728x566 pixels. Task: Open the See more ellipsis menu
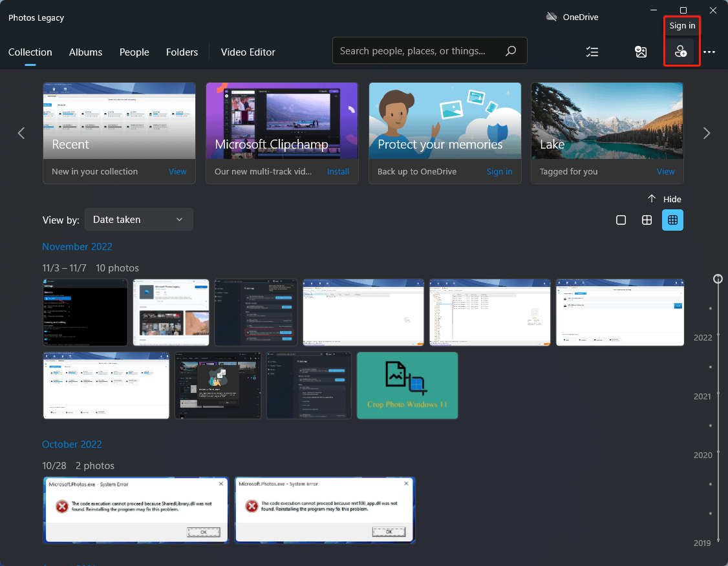click(709, 52)
